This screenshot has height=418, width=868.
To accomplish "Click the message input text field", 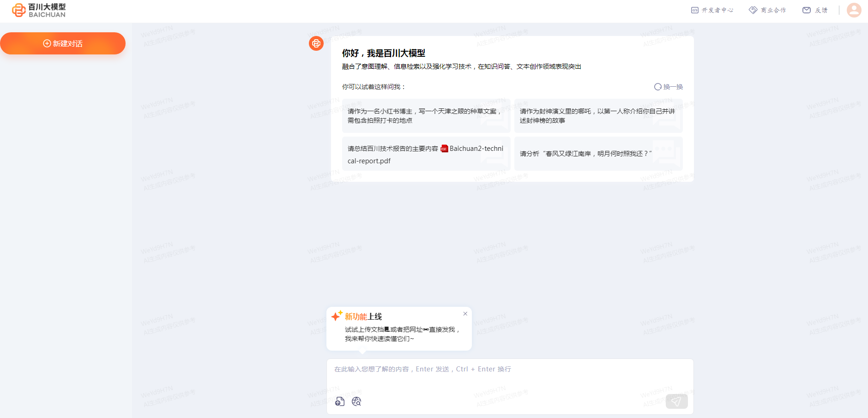I will [510, 375].
